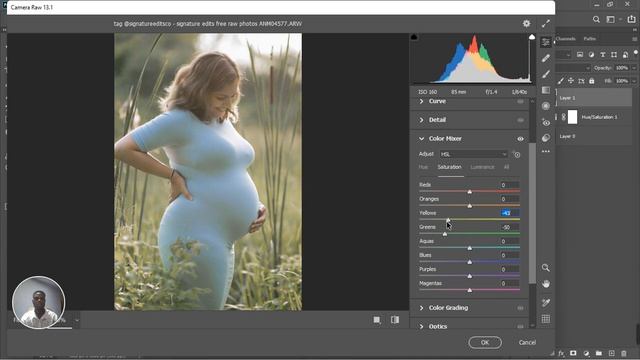
Task: Select the Adjustment Brush tool
Action: pos(546,74)
